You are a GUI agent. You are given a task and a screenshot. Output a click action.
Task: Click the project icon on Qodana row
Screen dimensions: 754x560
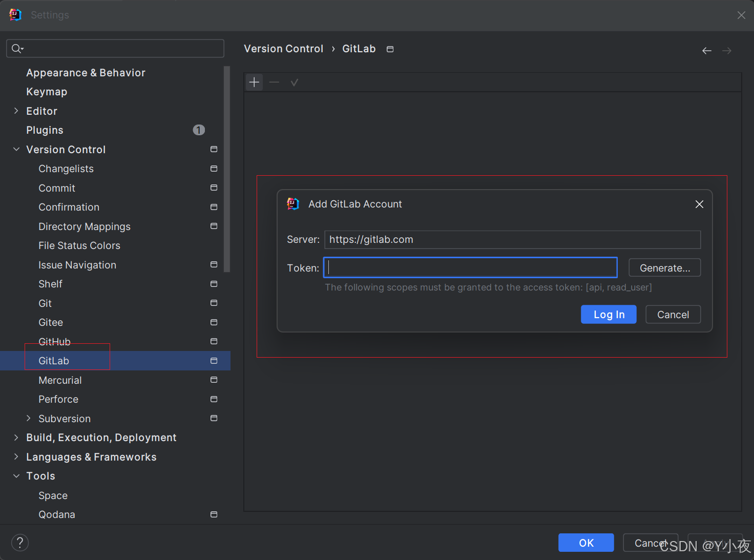point(214,514)
